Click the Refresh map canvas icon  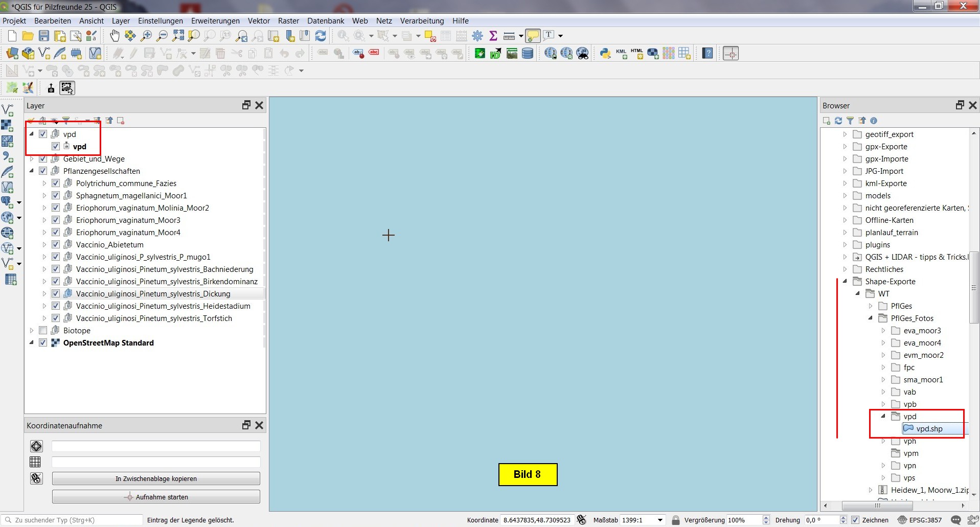tap(321, 36)
